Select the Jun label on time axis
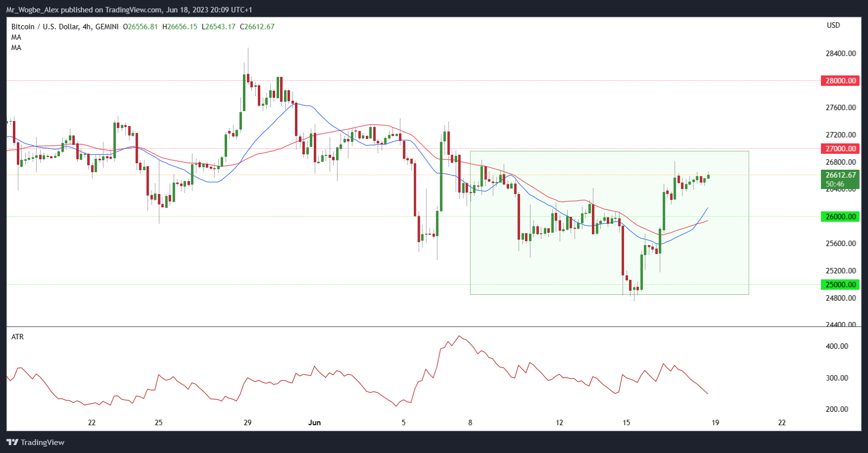 tap(314, 423)
